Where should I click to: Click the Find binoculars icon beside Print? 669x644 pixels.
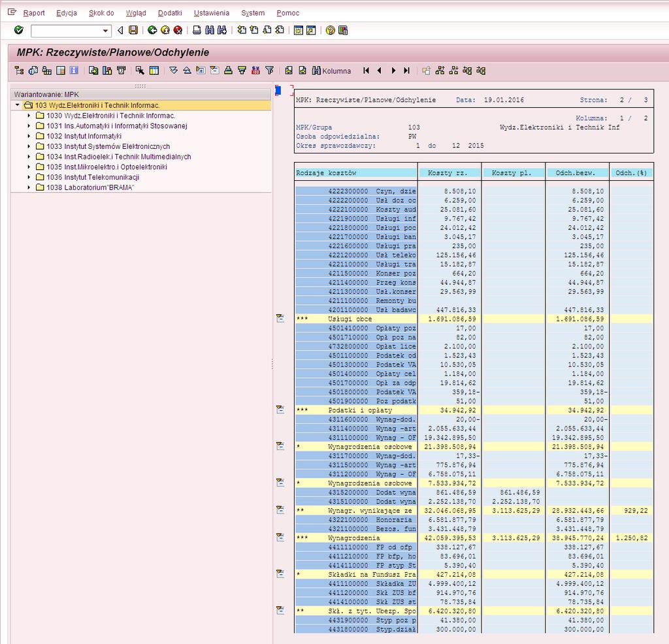tap(210, 30)
